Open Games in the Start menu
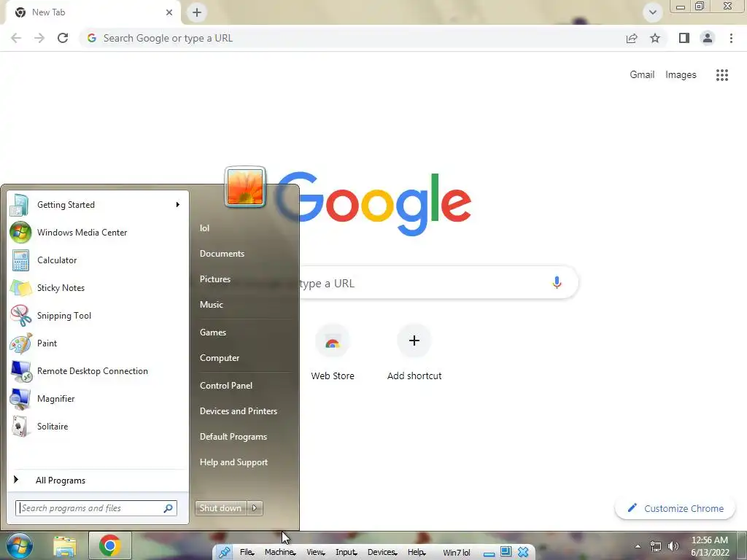Screen dimensions: 747x560 212,332
